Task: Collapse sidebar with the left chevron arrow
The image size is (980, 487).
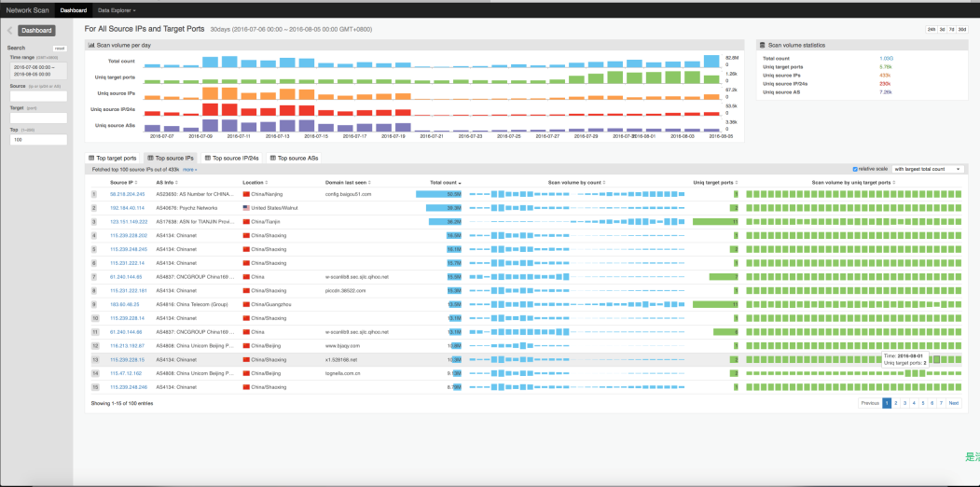Action: click(x=9, y=31)
